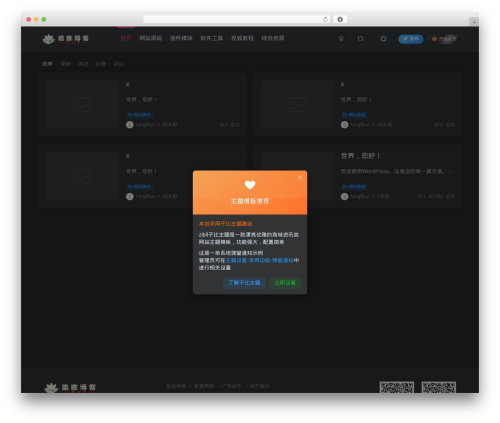Click 网站源码 tag on the 1年前 post
Viewport: 500px width, 423px height.
(354, 187)
